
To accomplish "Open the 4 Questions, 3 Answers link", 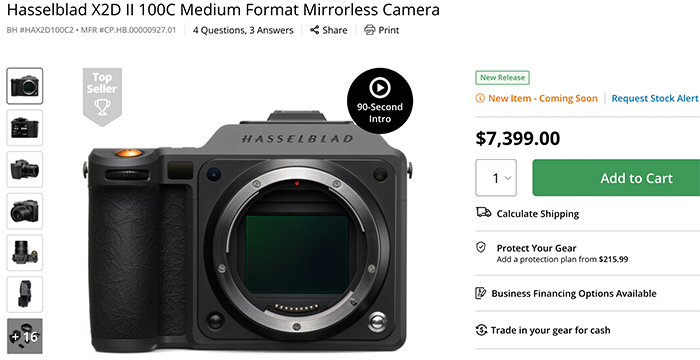I will pyautogui.click(x=243, y=30).
